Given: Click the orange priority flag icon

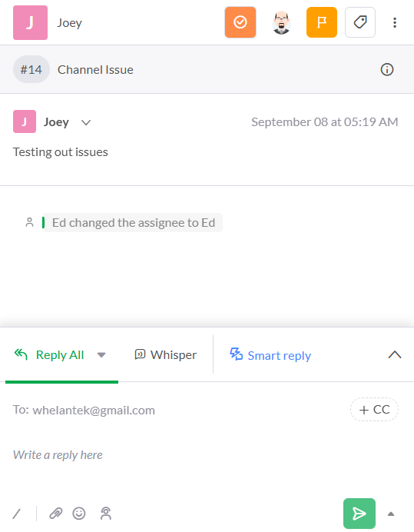Looking at the screenshot, I should [321, 22].
